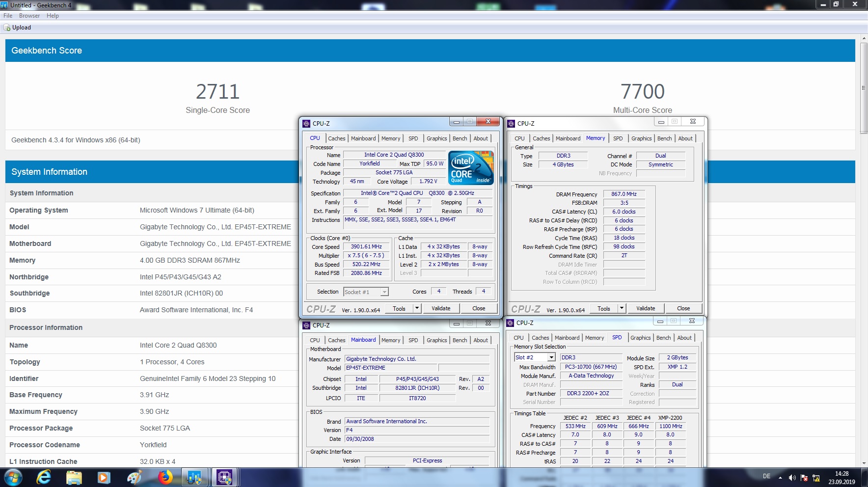The image size is (868, 487).
Task: Click the Operating System row value
Action: 197,210
